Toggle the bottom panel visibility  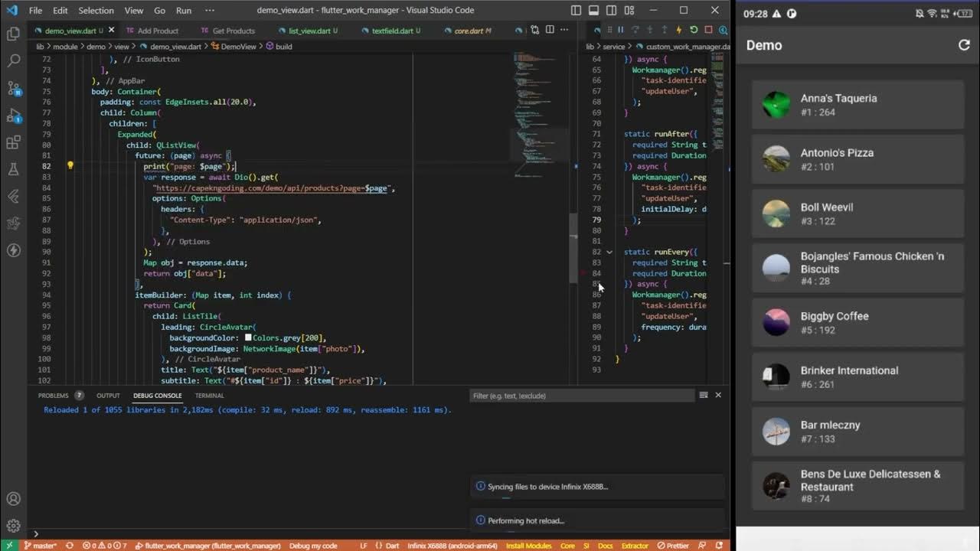click(593, 10)
